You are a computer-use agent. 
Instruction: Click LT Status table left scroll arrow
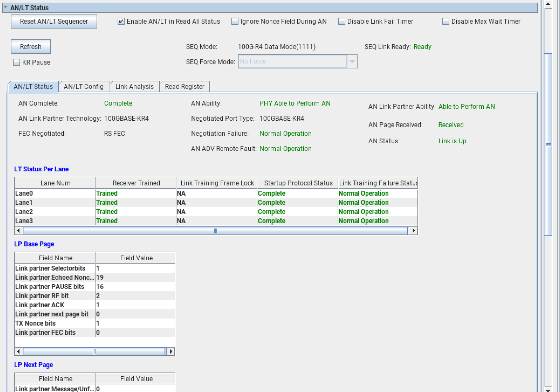point(18,231)
